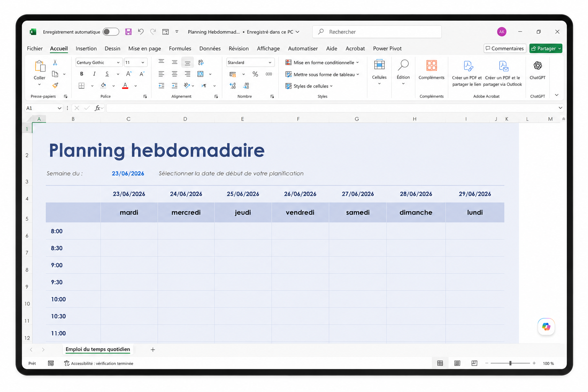Add a new sheet with plus button
Screen dimensions: 588x392
(x=153, y=350)
